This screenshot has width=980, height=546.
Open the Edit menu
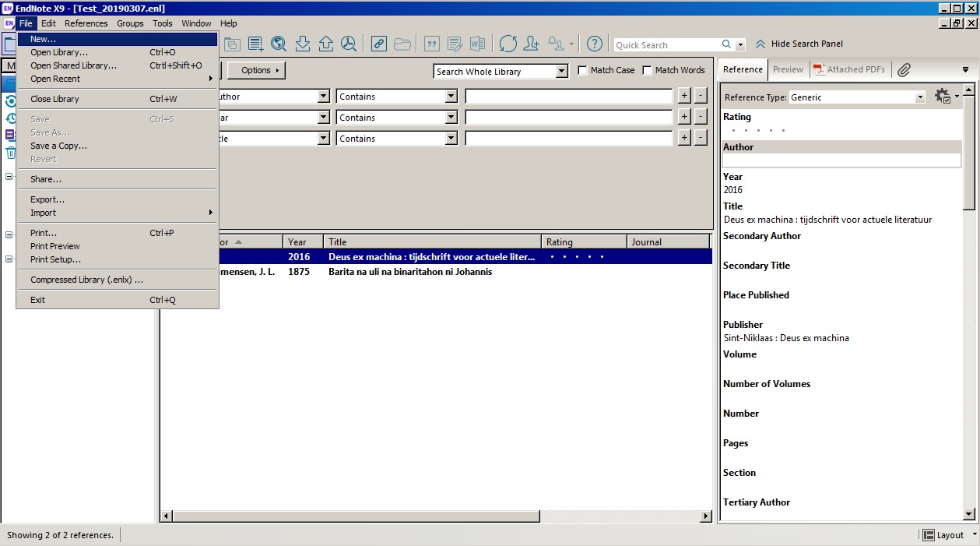tap(48, 23)
